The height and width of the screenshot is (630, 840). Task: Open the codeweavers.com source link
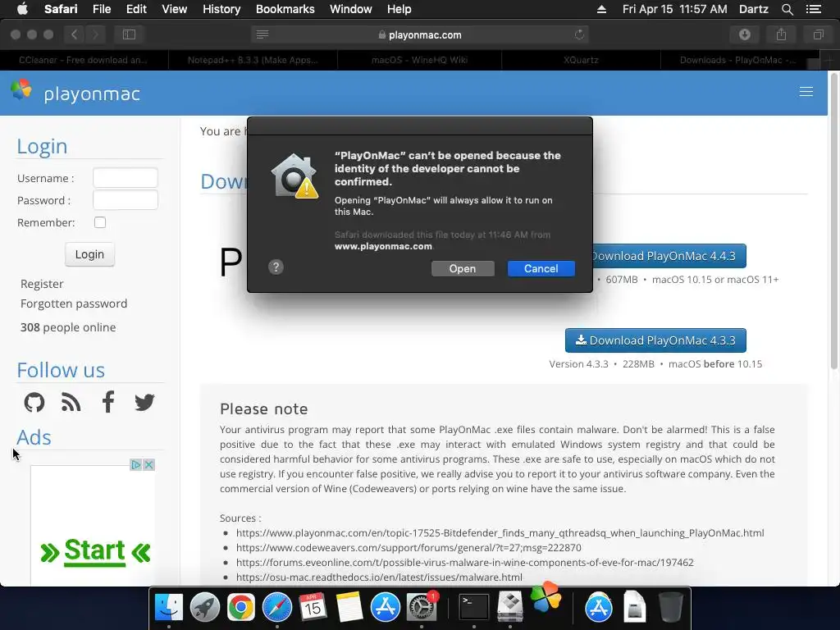point(409,547)
